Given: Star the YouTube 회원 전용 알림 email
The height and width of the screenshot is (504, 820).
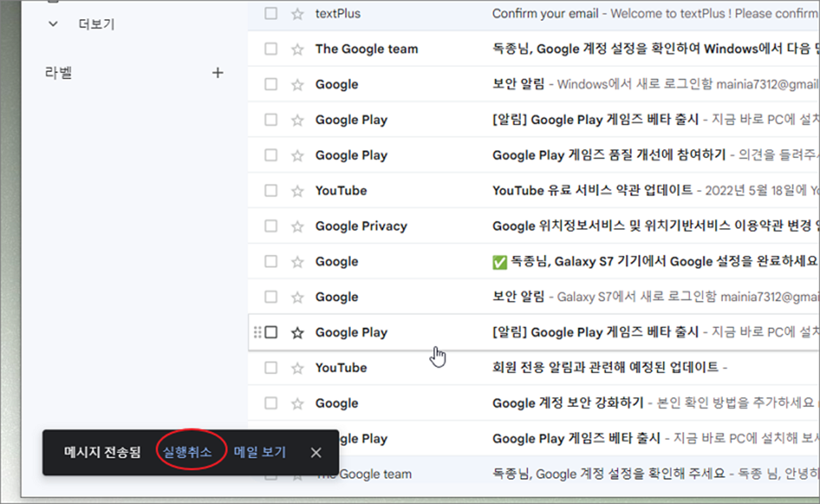Looking at the screenshot, I should pos(298,368).
